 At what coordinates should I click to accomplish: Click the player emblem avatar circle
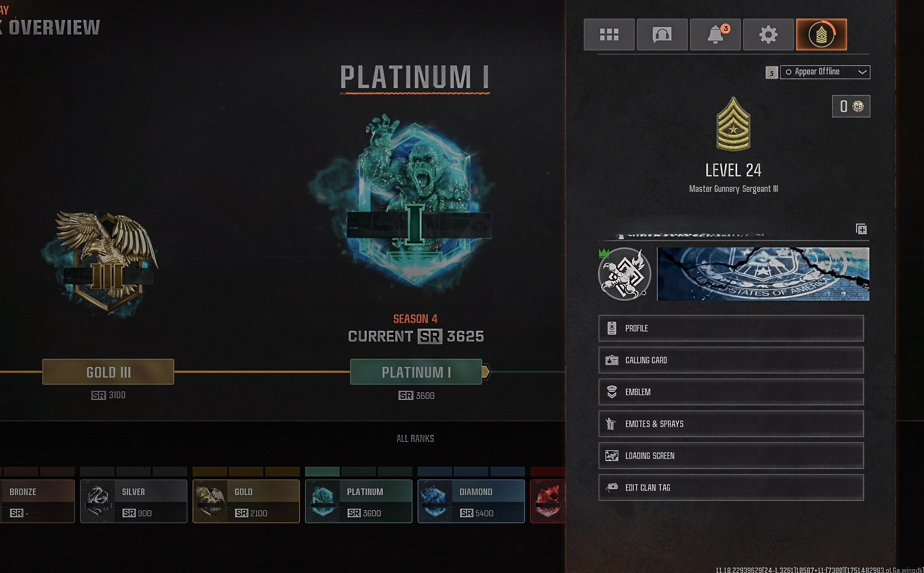(x=624, y=274)
